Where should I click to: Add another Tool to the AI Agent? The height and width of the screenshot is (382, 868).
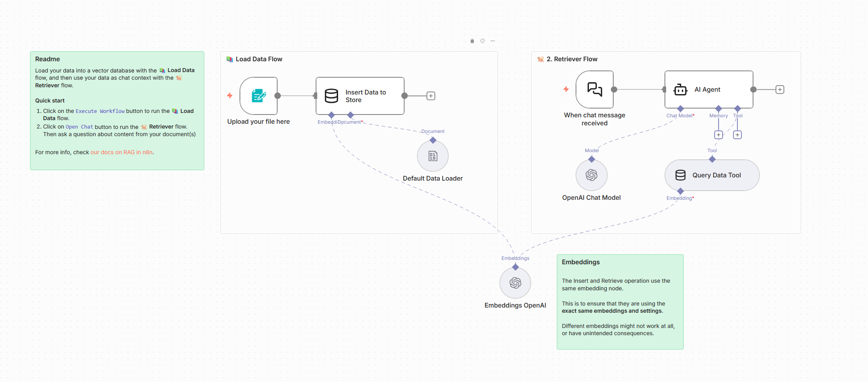click(737, 135)
